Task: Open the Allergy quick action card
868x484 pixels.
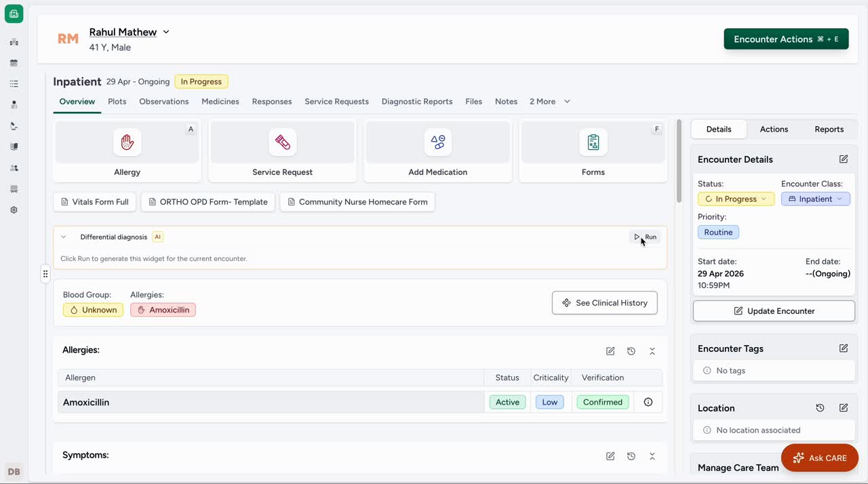Action: [x=127, y=151]
